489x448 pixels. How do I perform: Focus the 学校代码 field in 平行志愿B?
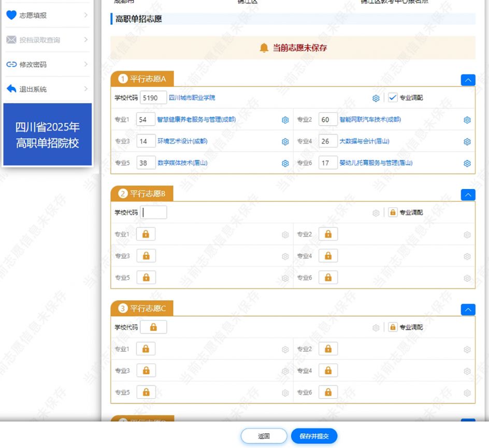pos(153,212)
